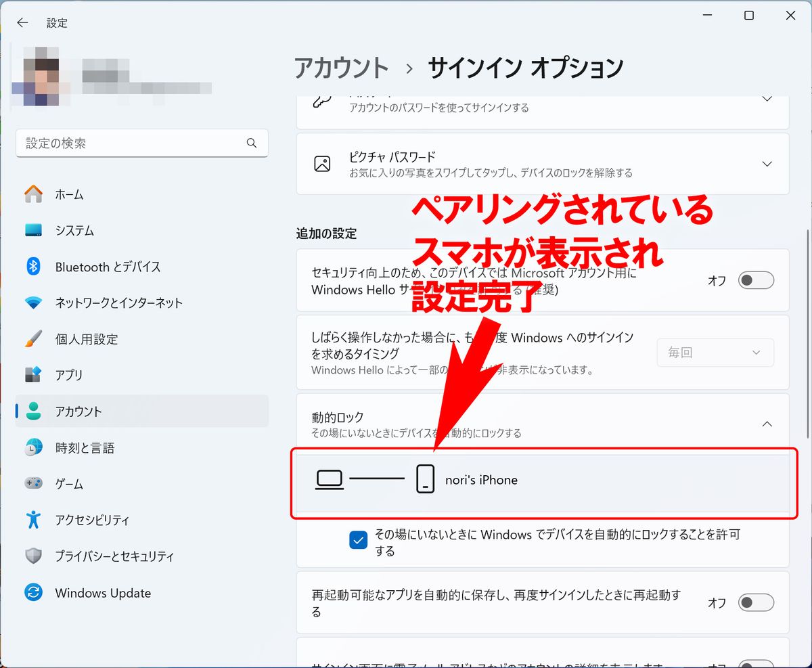Minimize the Settings window
Screen dimensions: 812x668
(x=708, y=16)
